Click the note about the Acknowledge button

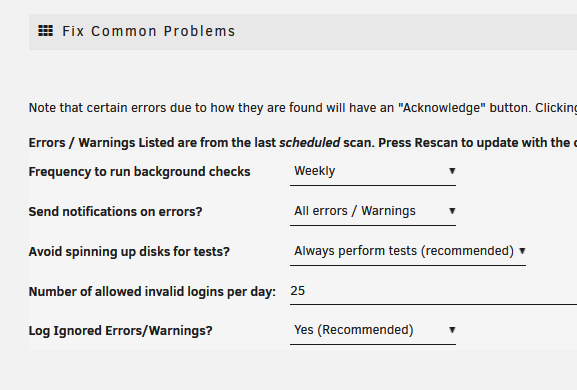pos(303,108)
